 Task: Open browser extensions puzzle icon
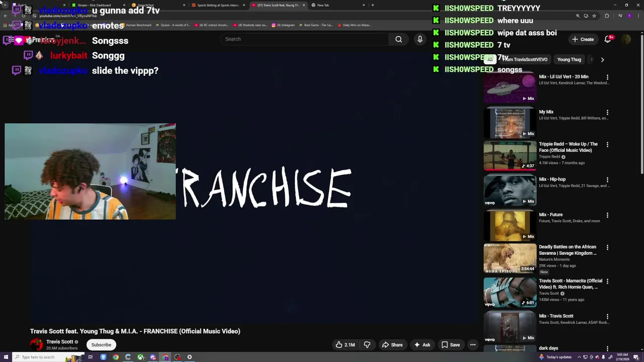(x=607, y=16)
